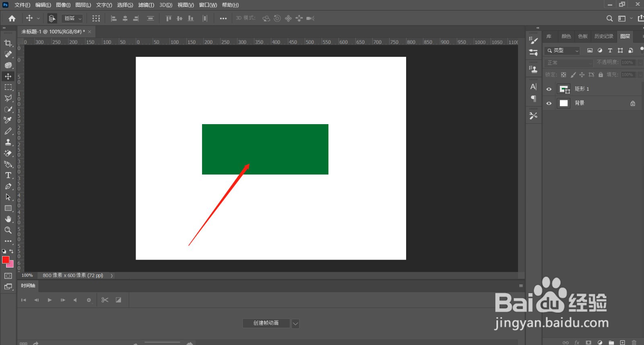
Task: Select the Eraser tool
Action: tap(8, 153)
